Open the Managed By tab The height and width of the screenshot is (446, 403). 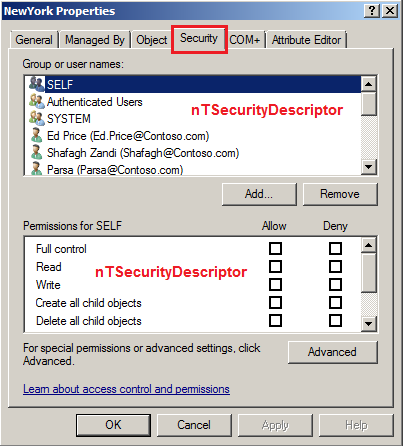95,40
